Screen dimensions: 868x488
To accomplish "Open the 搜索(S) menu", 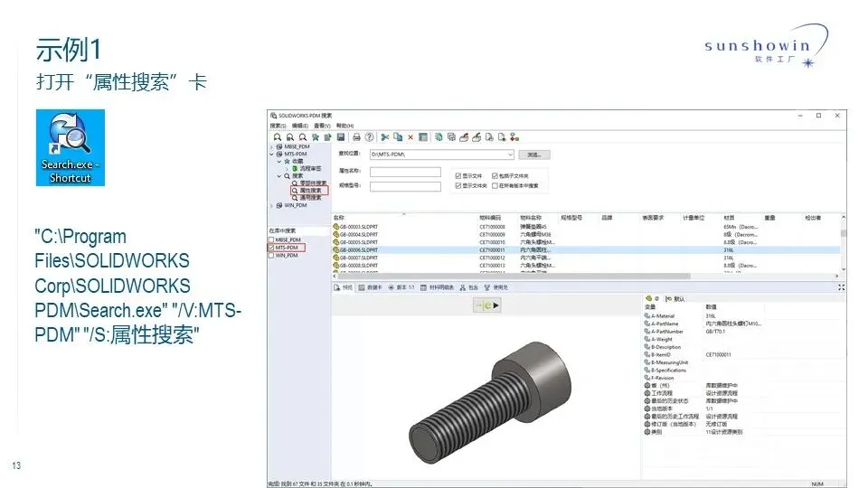I will [x=278, y=126].
